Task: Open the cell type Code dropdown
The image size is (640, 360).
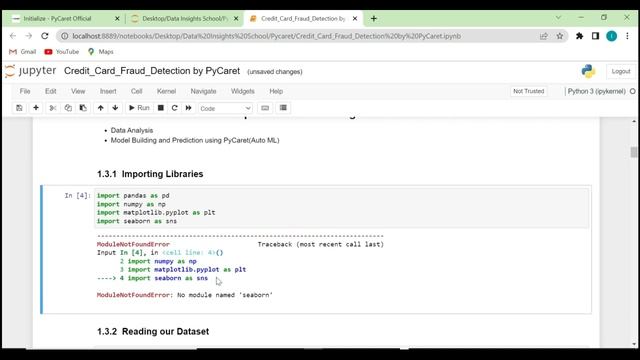Action: pyautogui.click(x=225, y=108)
